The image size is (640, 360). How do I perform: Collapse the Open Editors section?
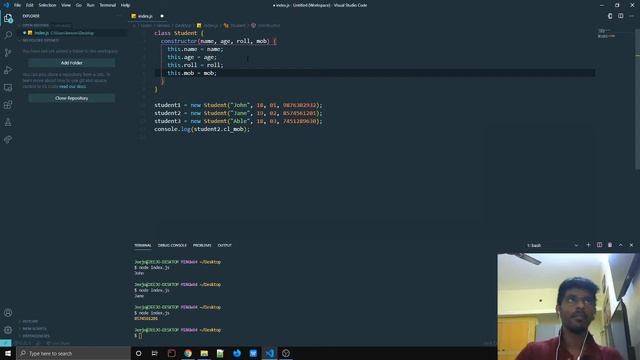(x=37, y=25)
